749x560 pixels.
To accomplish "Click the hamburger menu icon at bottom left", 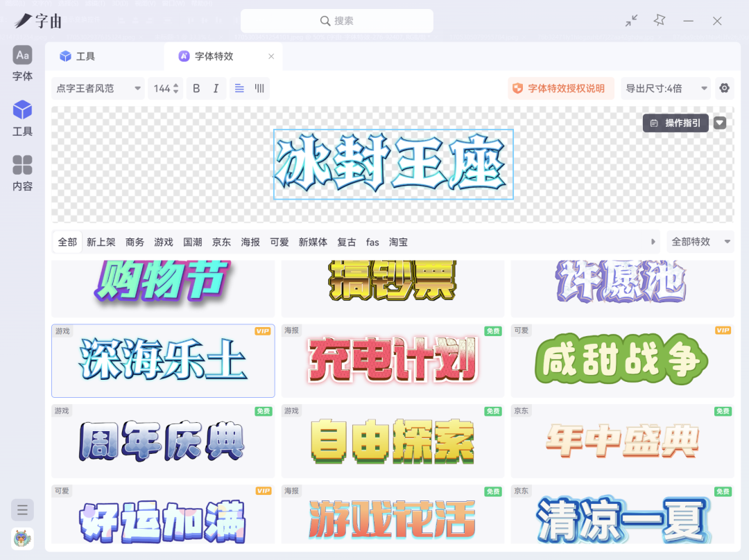I will (22, 510).
